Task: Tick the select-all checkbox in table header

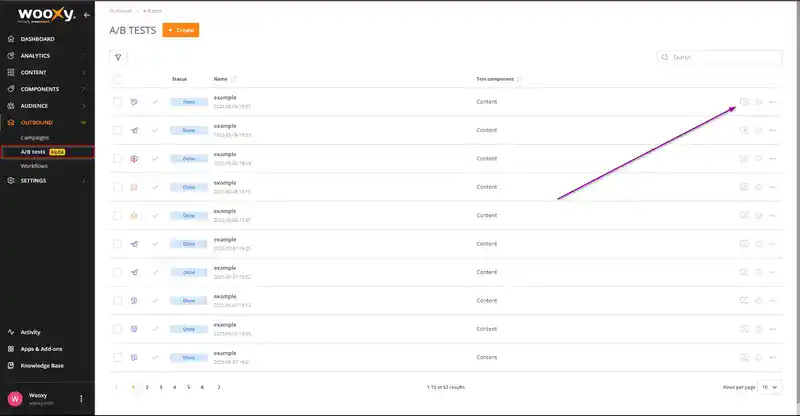Action: 118,78
